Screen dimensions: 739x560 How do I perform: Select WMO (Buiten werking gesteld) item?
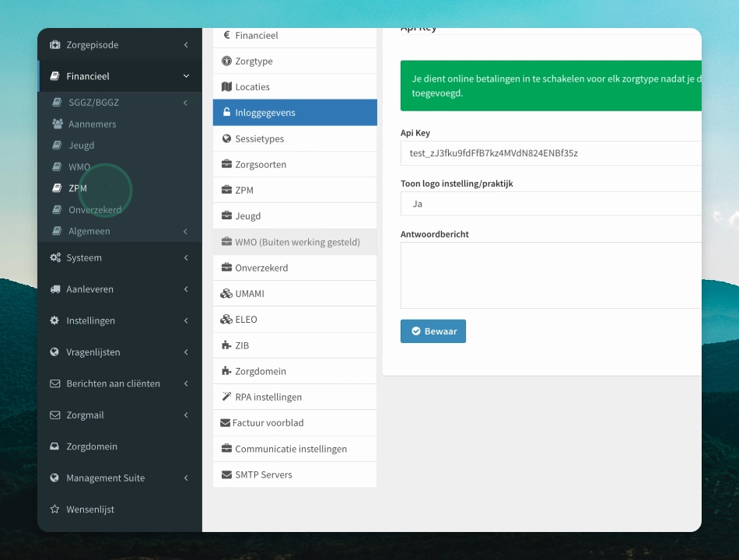295,242
